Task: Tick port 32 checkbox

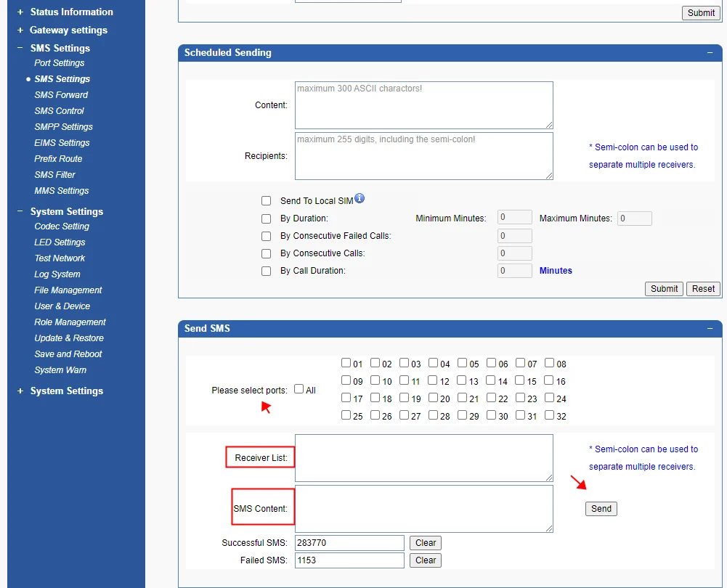Action: [x=549, y=415]
